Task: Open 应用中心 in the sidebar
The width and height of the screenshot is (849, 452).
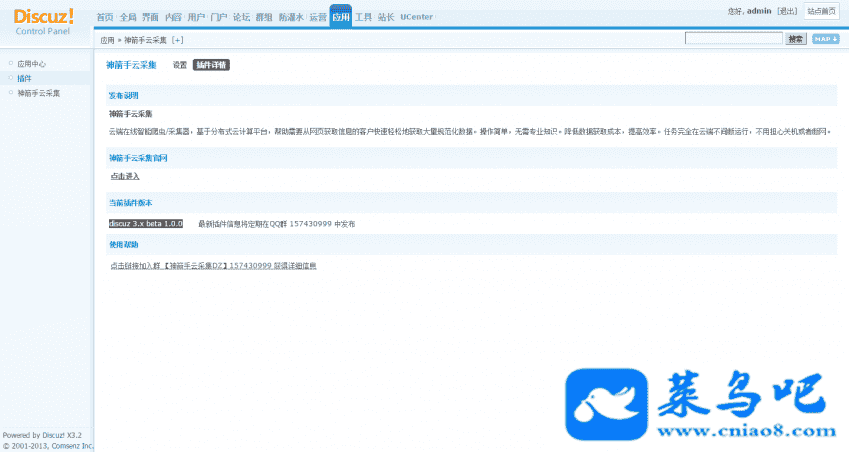Action: [31, 63]
